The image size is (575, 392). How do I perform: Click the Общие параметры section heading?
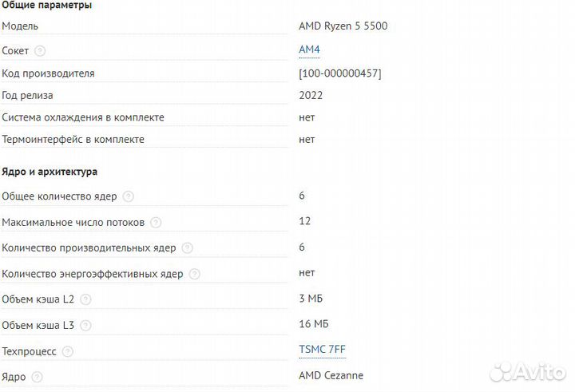tap(46, 5)
